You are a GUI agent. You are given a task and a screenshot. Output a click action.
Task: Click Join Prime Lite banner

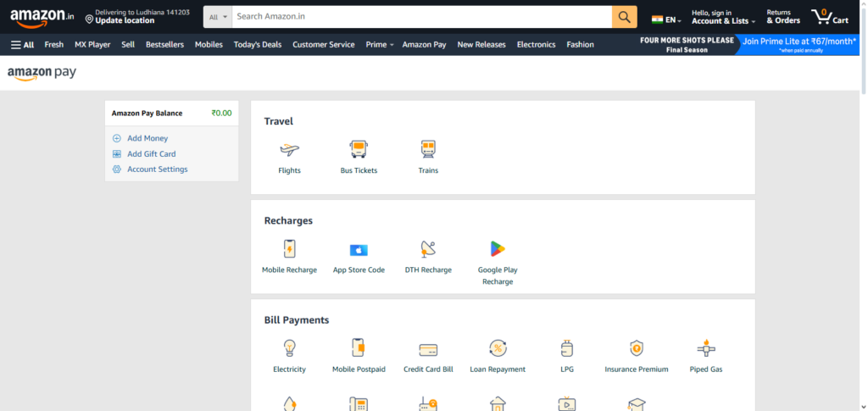pyautogui.click(x=798, y=45)
